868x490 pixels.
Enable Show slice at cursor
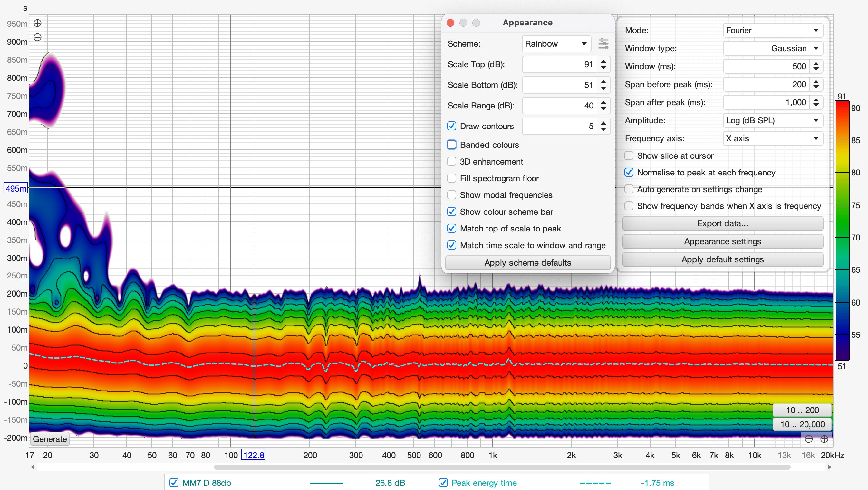[x=629, y=155]
